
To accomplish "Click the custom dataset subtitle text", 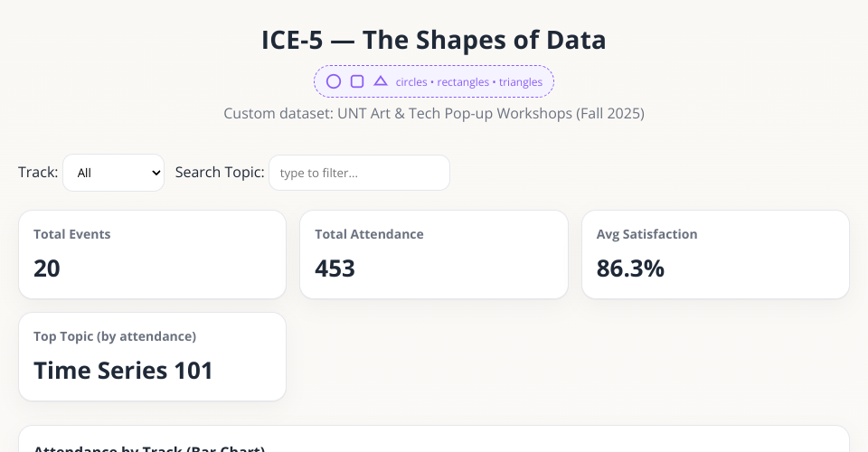I will [433, 114].
